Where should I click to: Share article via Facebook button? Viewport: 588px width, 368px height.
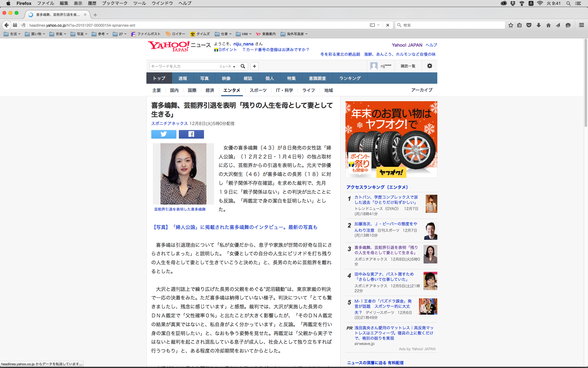[x=191, y=134]
